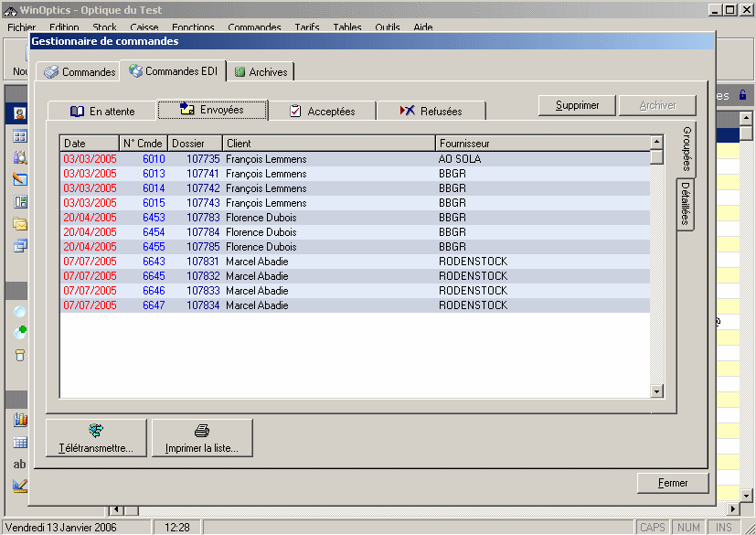756x535 pixels.
Task: Click the envelope icon in left sidebar
Action: 19,223
